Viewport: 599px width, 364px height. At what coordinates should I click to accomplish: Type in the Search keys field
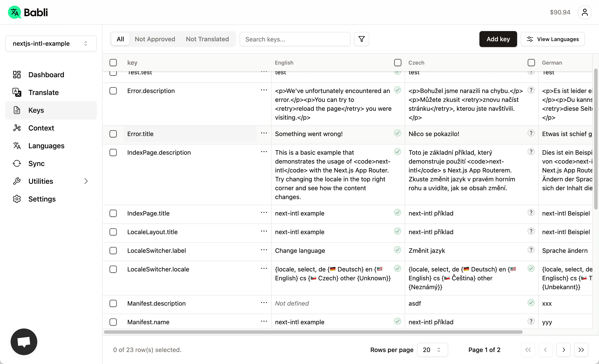click(x=295, y=39)
